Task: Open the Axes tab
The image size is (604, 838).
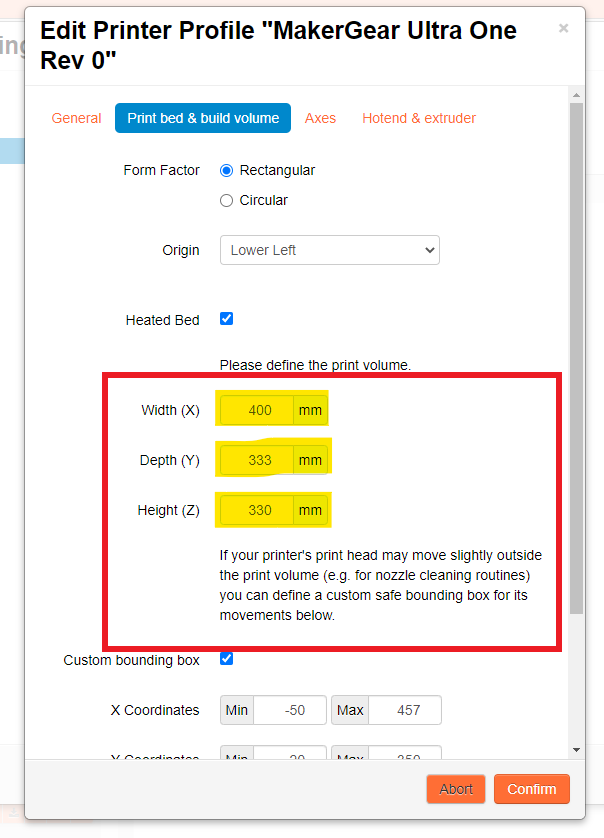Action: coord(320,118)
